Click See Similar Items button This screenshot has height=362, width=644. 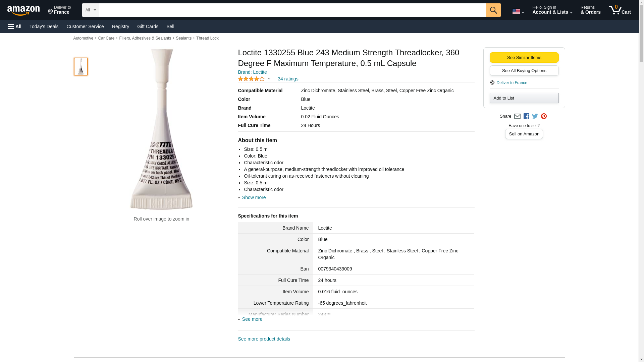524,57
